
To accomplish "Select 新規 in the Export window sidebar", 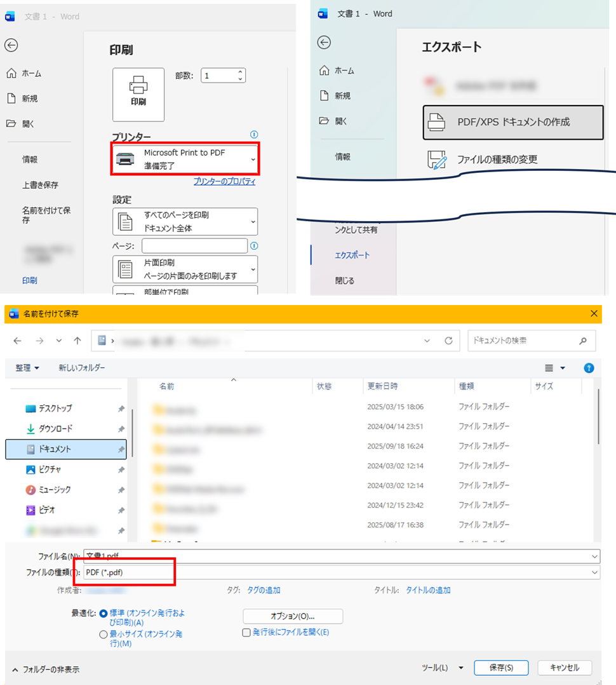I will point(336,96).
